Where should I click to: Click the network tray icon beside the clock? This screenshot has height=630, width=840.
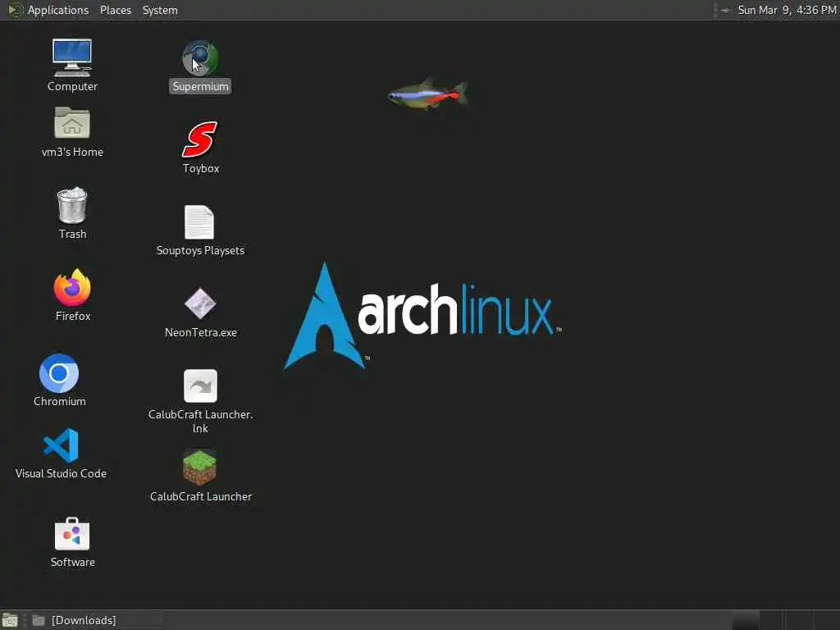725,10
